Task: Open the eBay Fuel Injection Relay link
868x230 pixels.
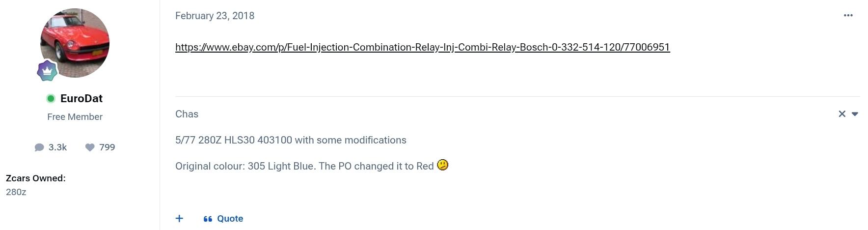Action: pos(422,47)
